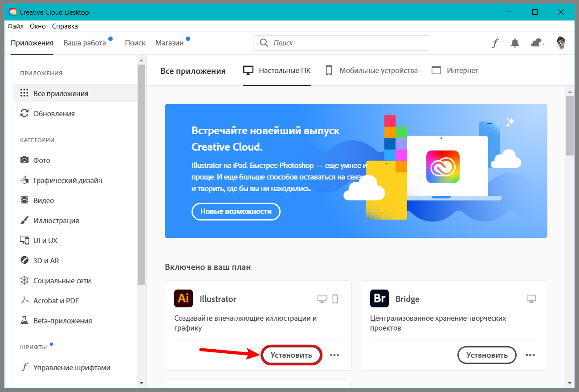Screen dimensions: 579x392
Task: Click the main panel scrollbar up arrow
Action: click(x=570, y=91)
